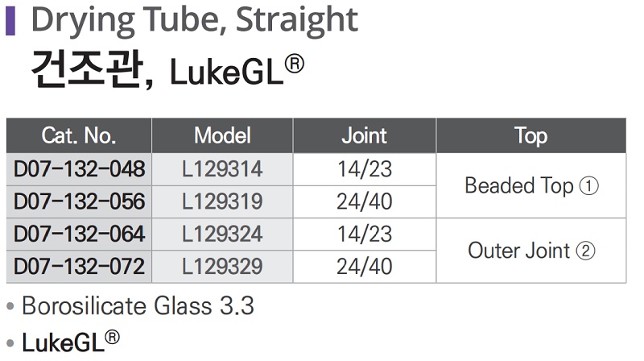644x361 pixels.
Task: Click model L129319 cell
Action: (x=222, y=201)
